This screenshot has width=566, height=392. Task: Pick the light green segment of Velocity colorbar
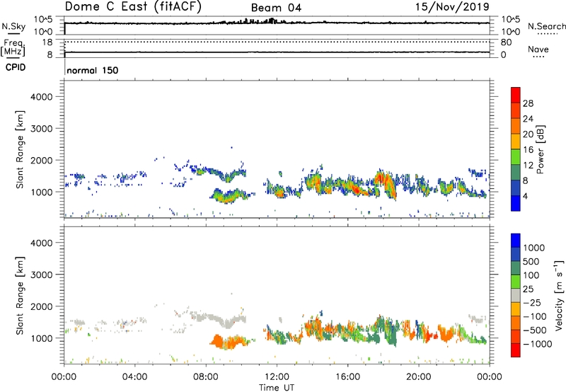click(x=516, y=282)
